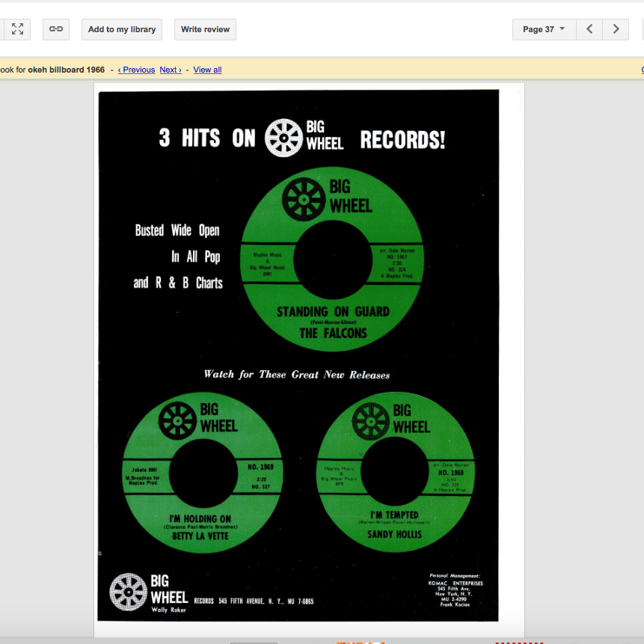Click 'and R & B Charts' text

178,283
